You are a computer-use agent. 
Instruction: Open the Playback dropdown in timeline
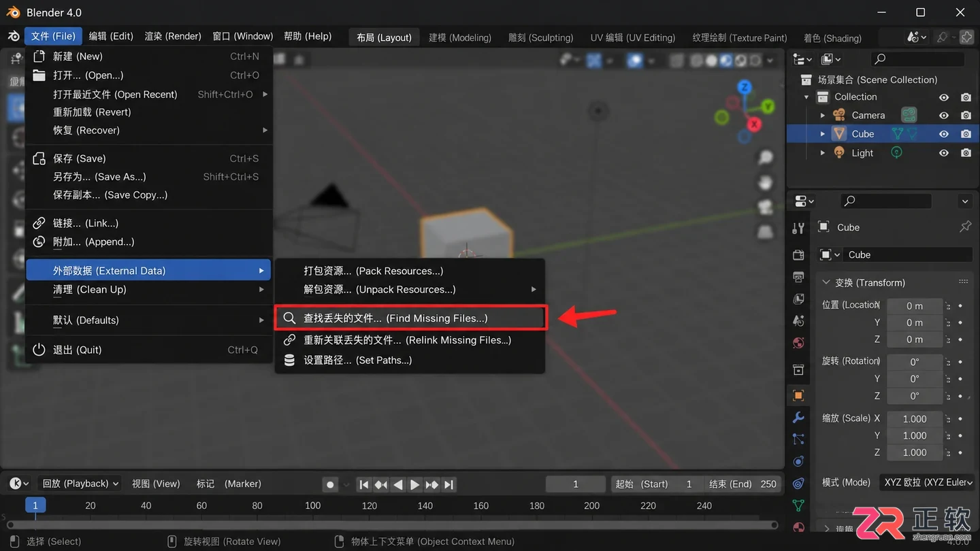click(x=80, y=484)
